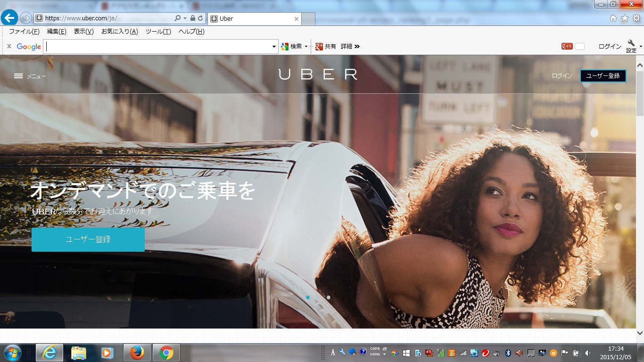Open the ツール(T) menu
This screenshot has height=362, width=644.
(158, 32)
